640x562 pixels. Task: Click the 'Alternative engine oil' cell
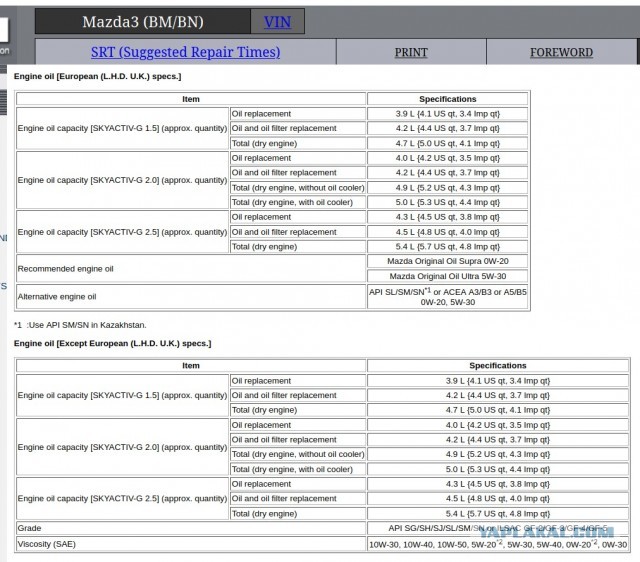click(191, 297)
